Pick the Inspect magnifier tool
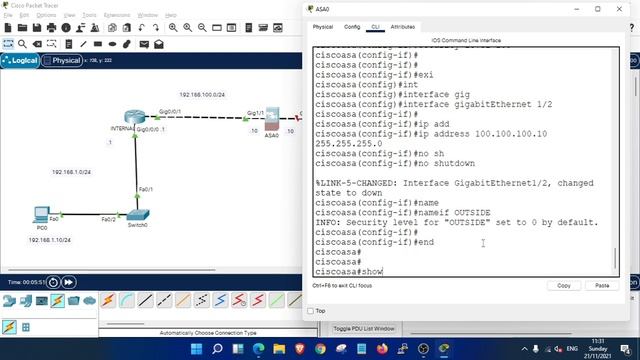 (x=22, y=44)
